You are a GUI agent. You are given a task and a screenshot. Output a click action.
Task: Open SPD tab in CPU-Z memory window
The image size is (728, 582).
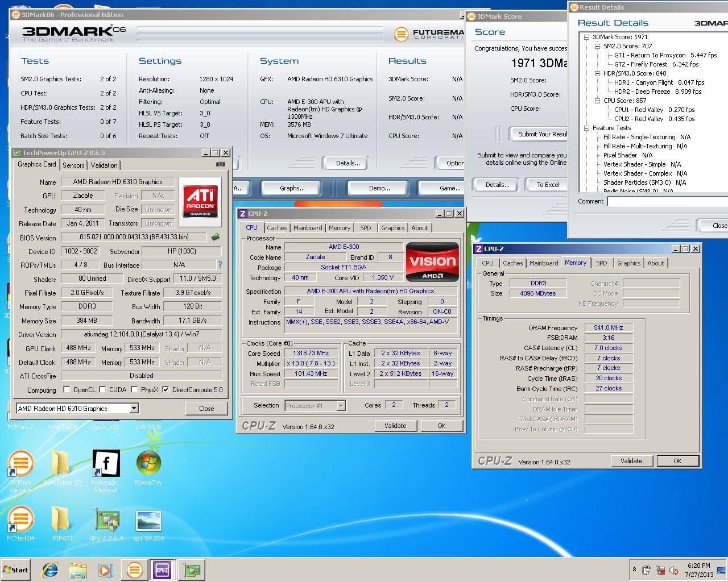(x=602, y=263)
